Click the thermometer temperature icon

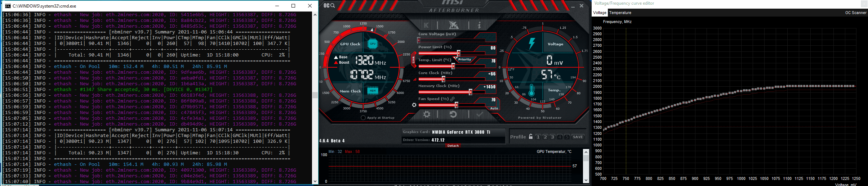(x=531, y=90)
